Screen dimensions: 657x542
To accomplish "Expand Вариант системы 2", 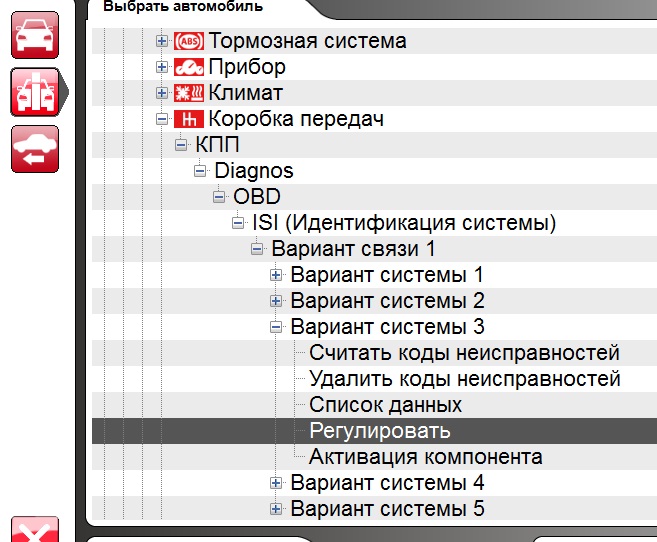I will tap(276, 301).
